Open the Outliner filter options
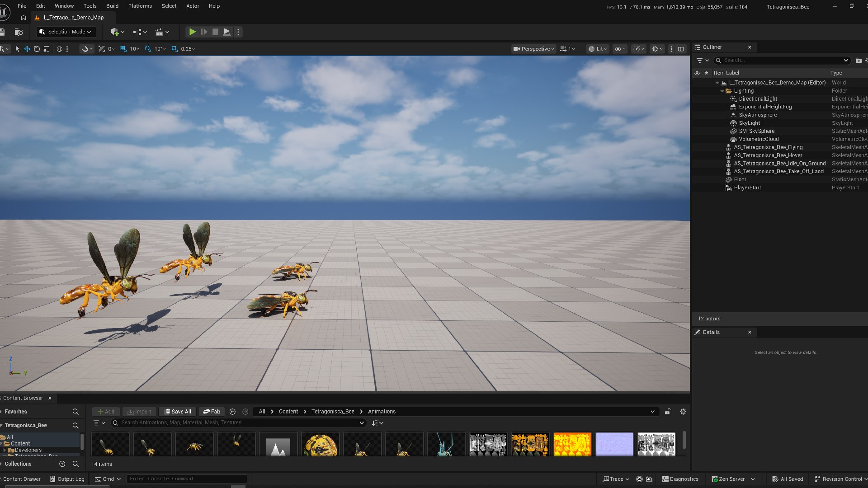 click(703, 60)
